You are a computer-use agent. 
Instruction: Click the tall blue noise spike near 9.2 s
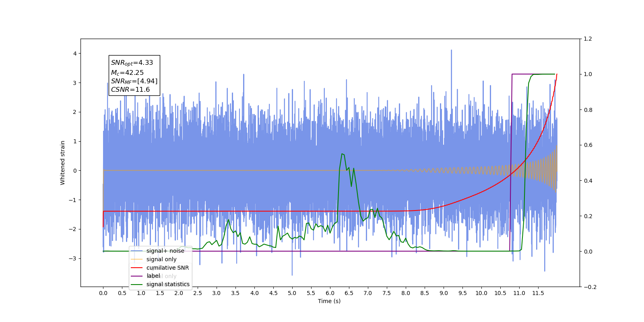click(451, 51)
